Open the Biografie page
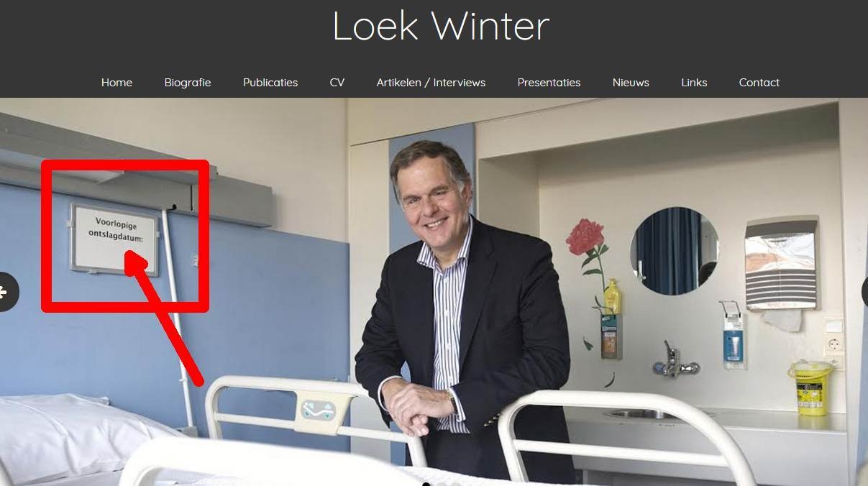 pyautogui.click(x=188, y=83)
